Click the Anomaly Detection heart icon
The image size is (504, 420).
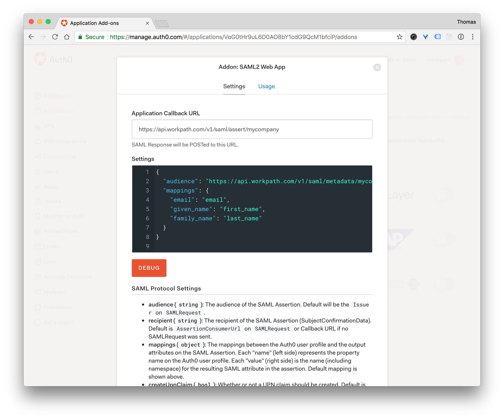38,277
